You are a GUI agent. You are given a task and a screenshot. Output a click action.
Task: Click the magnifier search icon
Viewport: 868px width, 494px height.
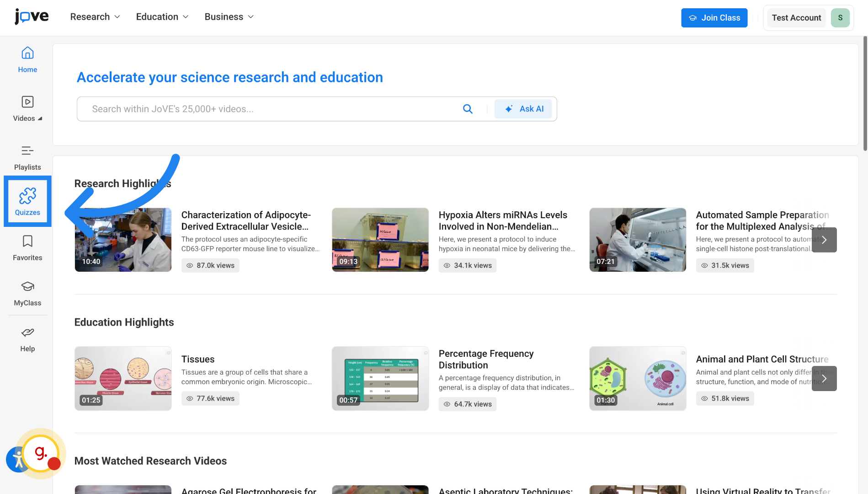pos(468,109)
